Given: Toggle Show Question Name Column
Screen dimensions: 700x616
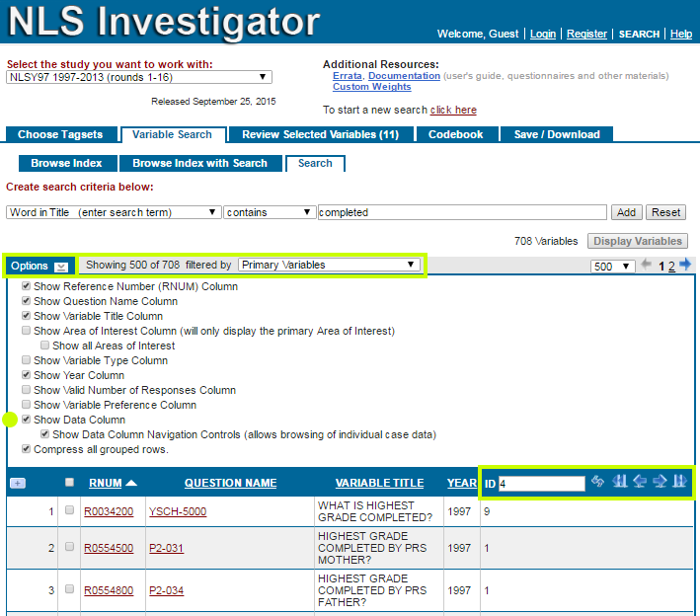Looking at the screenshot, I should point(26,300).
